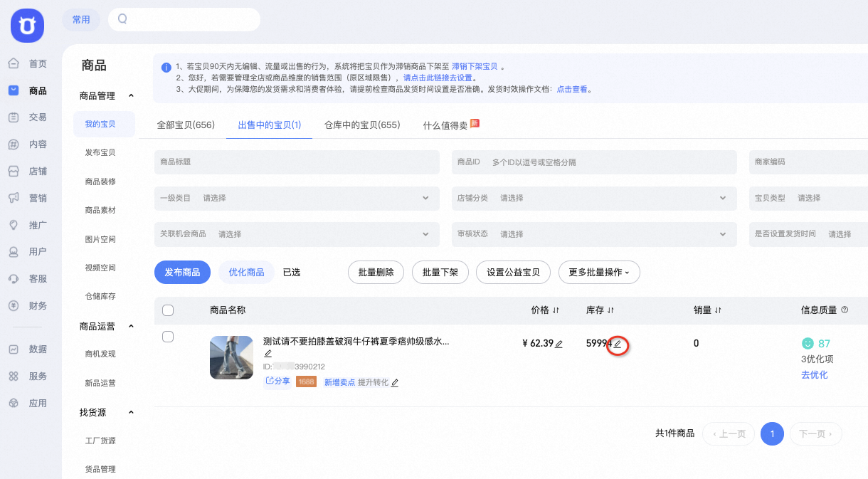This screenshot has height=479, width=868.
Task: Select 我的宝贝 in side menu
Action: click(x=104, y=124)
